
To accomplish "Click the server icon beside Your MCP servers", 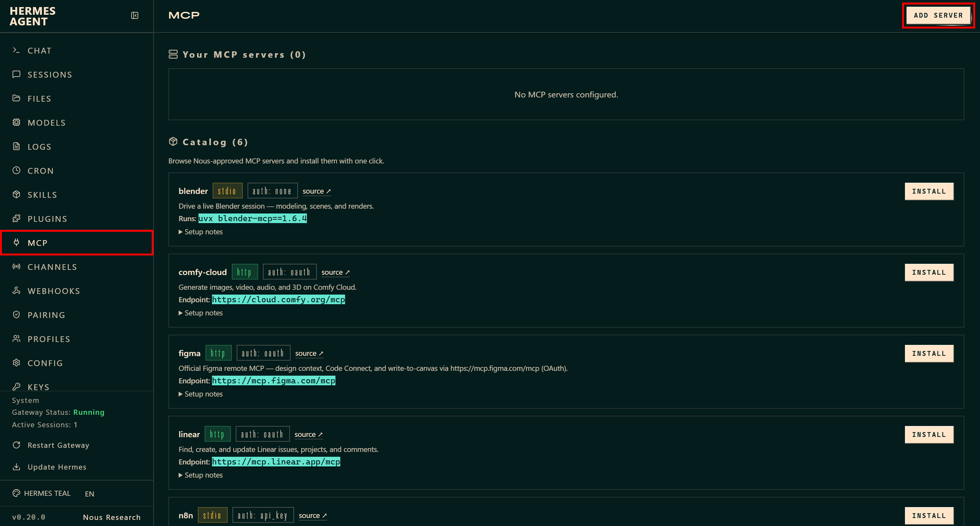I will (173, 54).
